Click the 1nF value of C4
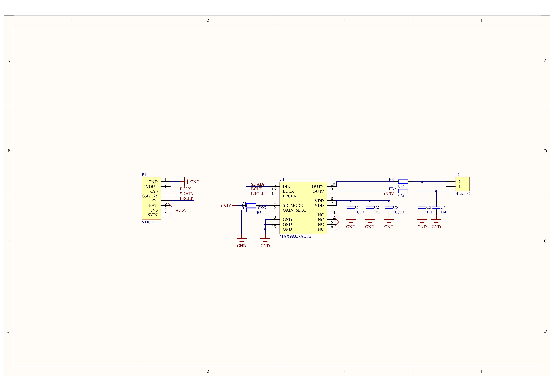 tap(444, 212)
